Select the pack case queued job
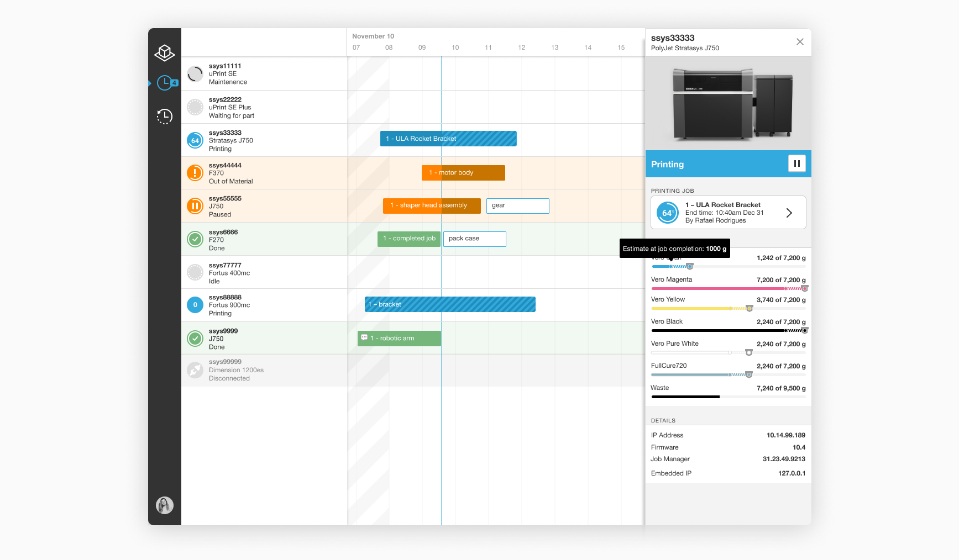959x560 pixels. [475, 239]
